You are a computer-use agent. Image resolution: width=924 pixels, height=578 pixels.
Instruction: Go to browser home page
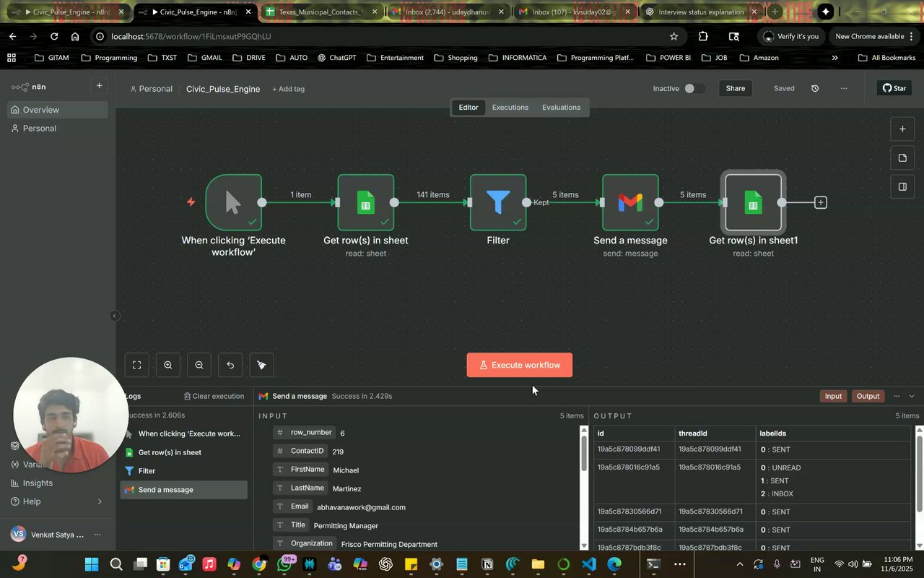75,36
